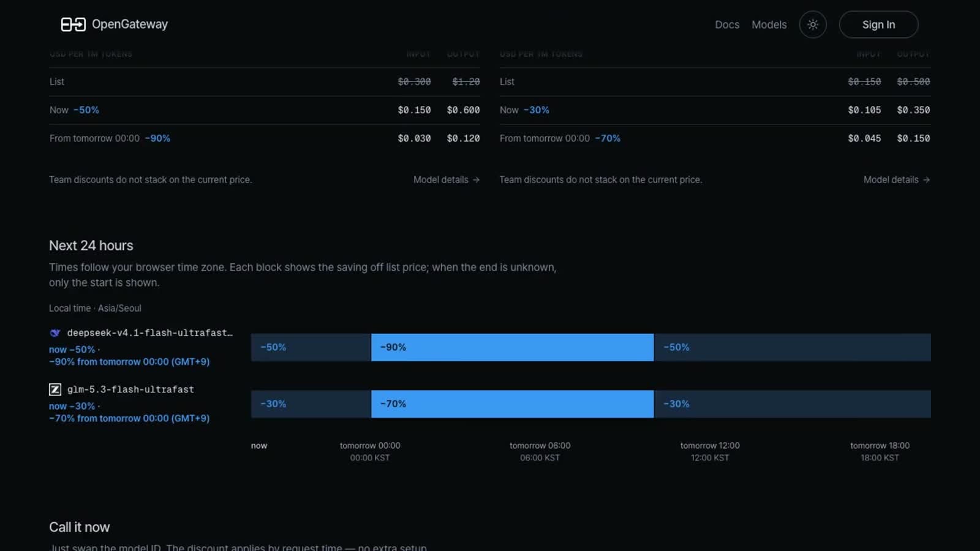Select the deepseek -90% timeline block

[x=512, y=347]
